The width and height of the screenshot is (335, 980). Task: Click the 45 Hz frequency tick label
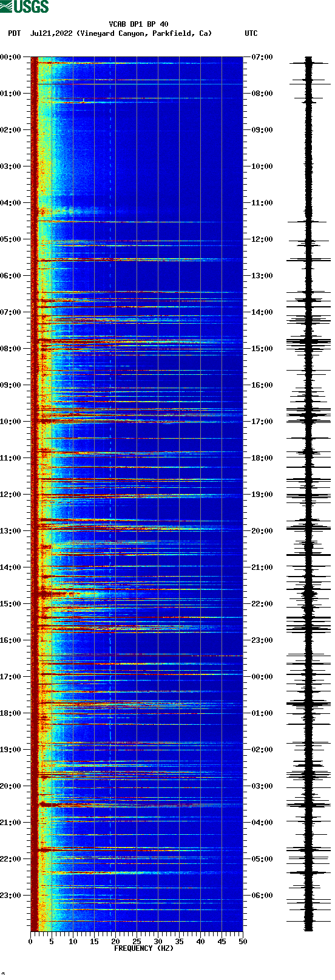pyautogui.click(x=222, y=942)
